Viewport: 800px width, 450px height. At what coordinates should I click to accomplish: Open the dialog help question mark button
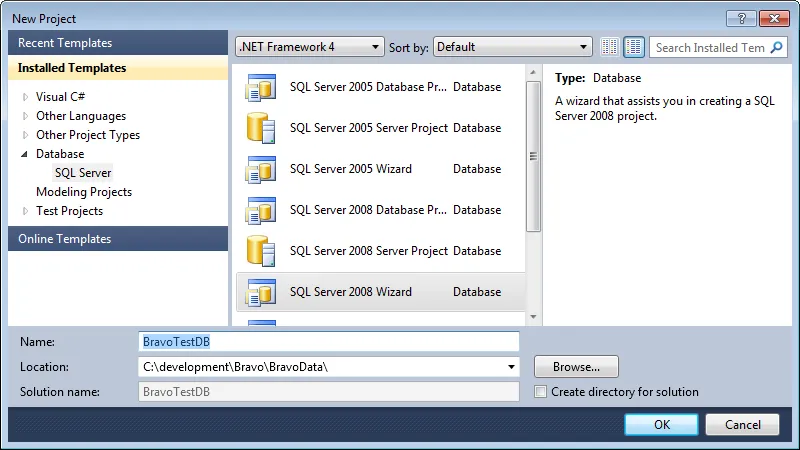741,19
